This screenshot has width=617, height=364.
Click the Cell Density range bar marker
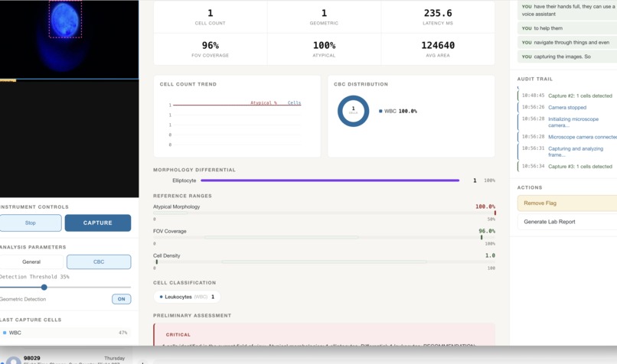pyautogui.click(x=157, y=262)
